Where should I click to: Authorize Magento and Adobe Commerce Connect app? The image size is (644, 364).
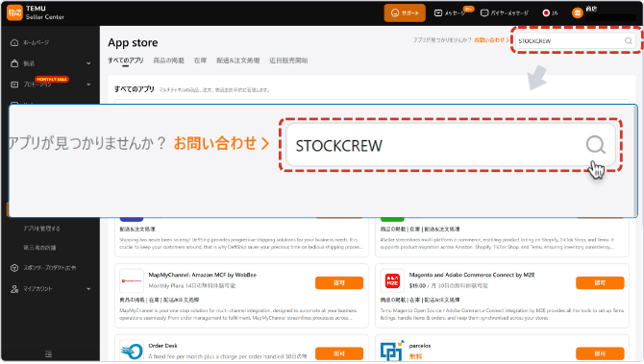click(x=600, y=283)
